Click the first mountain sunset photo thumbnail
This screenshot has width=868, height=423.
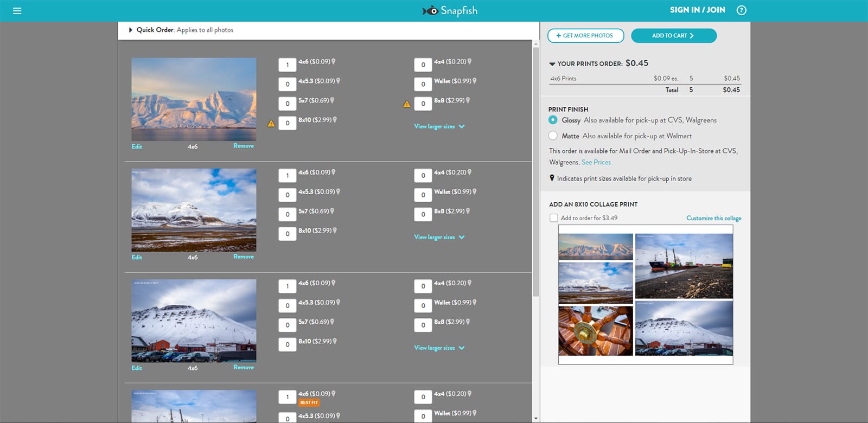tap(194, 99)
